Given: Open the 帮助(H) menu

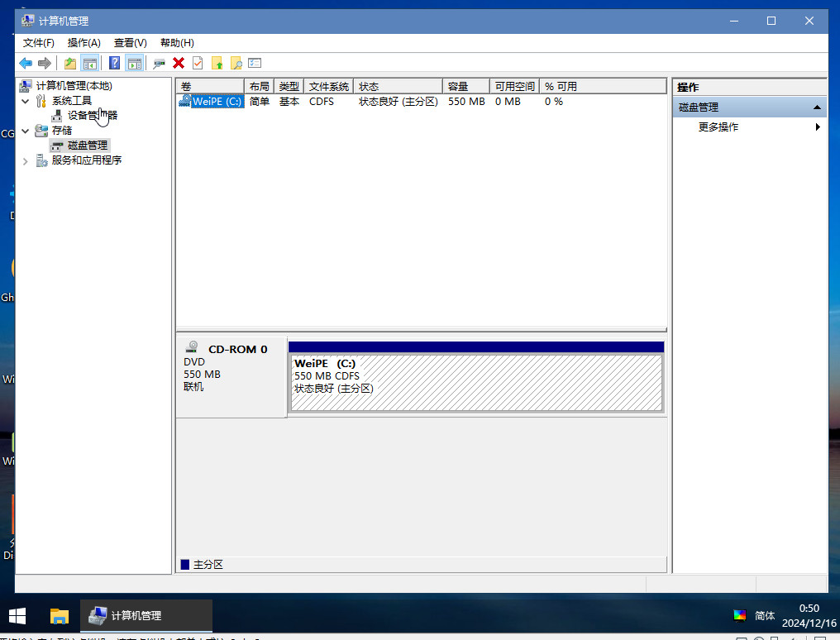Looking at the screenshot, I should pyautogui.click(x=177, y=43).
